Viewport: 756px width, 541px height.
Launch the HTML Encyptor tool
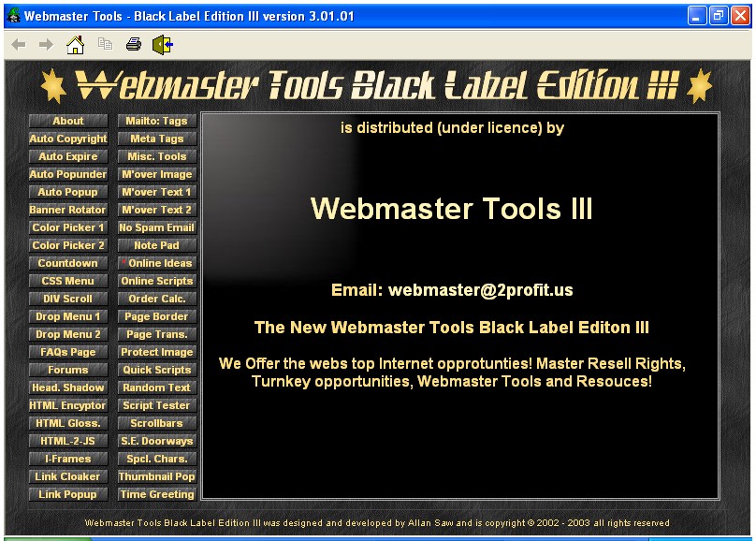(x=68, y=405)
